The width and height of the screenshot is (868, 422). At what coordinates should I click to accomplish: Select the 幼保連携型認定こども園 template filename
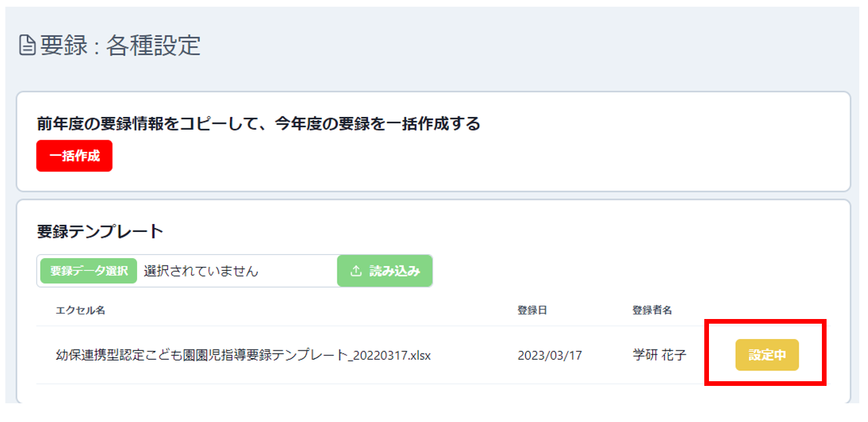[x=243, y=355]
